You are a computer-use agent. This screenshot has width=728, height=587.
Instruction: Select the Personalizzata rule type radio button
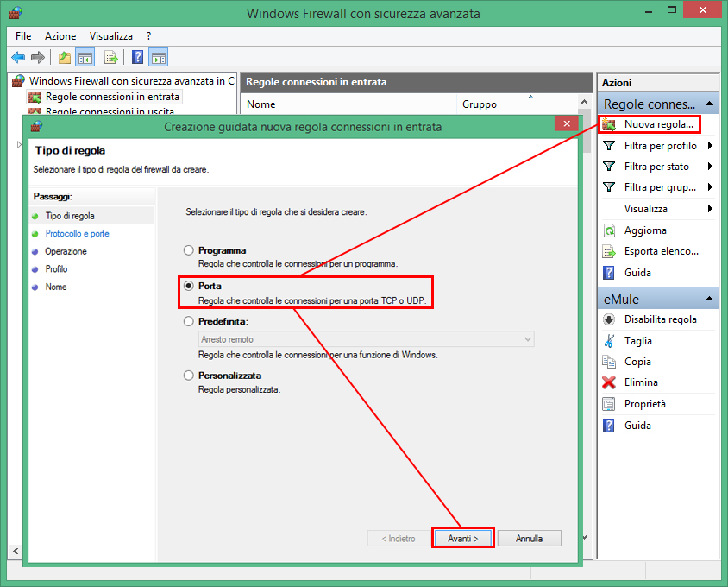point(189,375)
